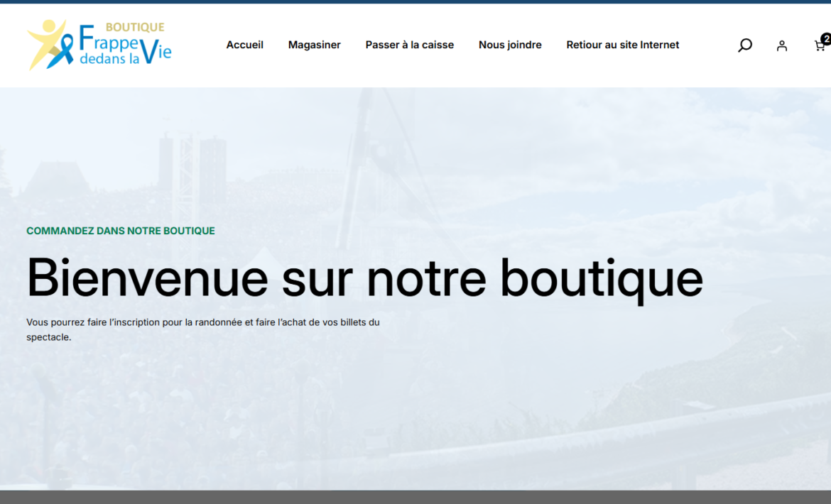Follow the Retiour au site Internet link
831x504 pixels.
click(x=622, y=45)
